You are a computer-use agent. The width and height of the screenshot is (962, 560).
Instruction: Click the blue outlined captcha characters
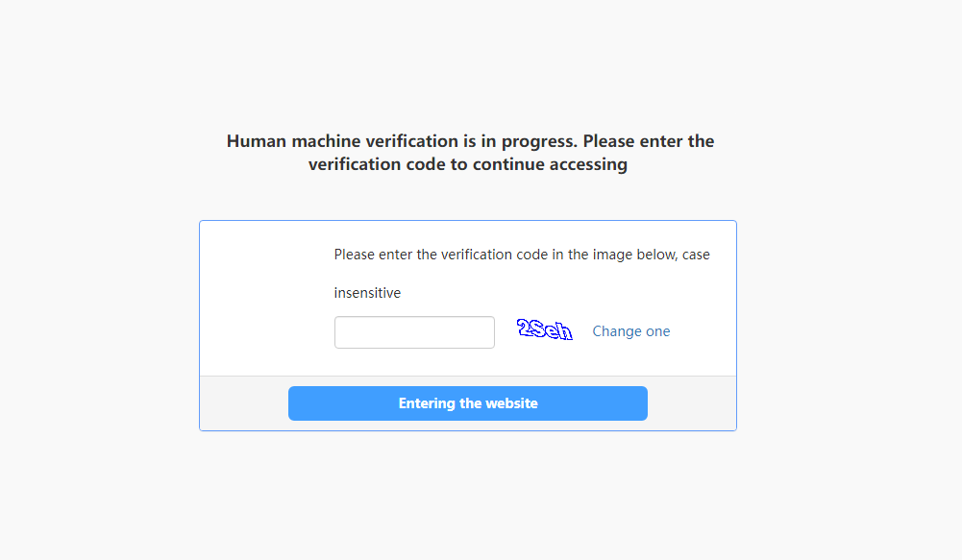pos(544,330)
